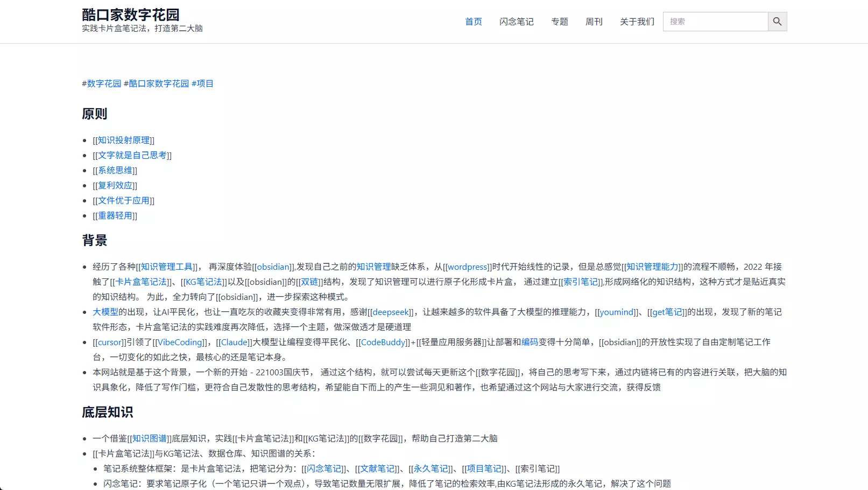
Task: Open the 首页 navigation menu item
Action: point(473,22)
